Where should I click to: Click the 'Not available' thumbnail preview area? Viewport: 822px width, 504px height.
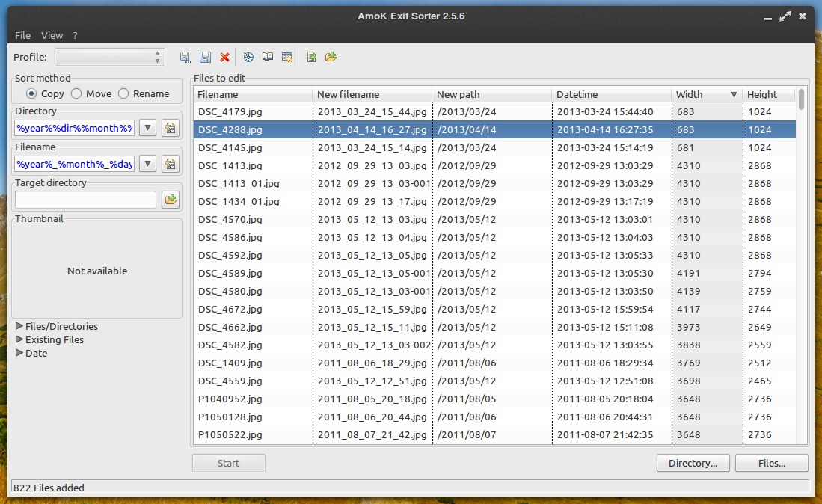[97, 271]
